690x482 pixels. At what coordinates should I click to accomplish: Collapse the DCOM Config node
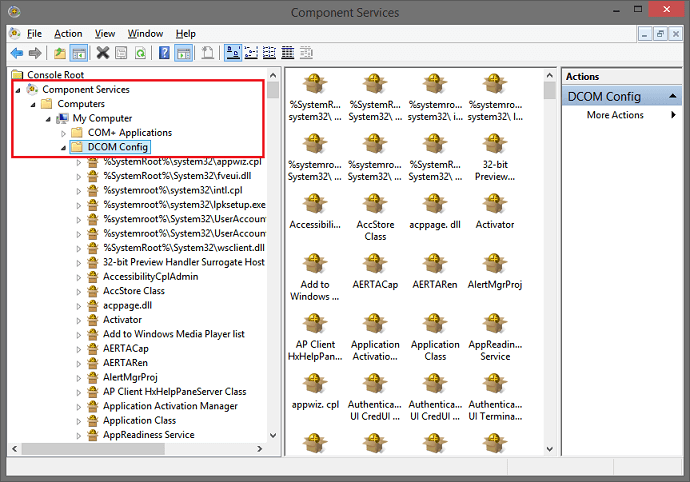(x=63, y=148)
